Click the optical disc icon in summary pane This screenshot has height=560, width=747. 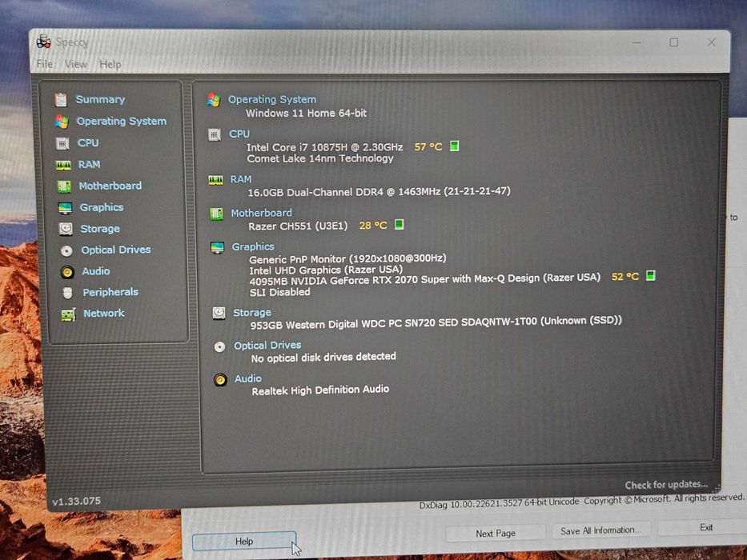[x=219, y=346]
